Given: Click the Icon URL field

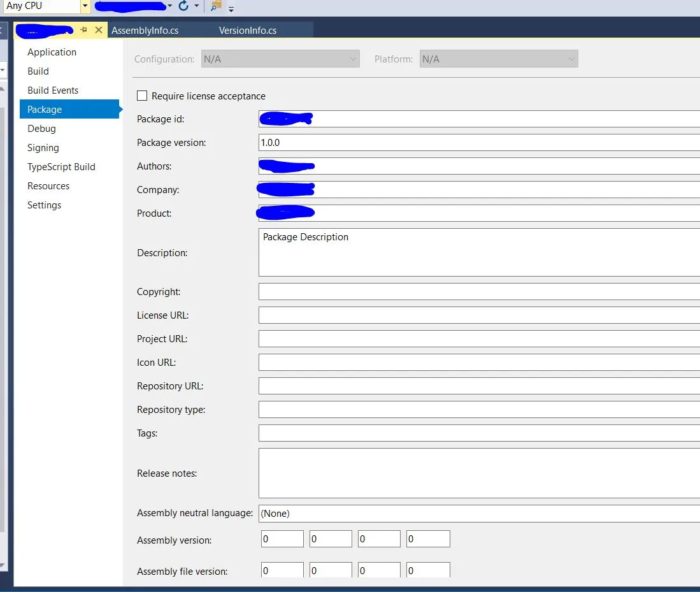Looking at the screenshot, I should [479, 363].
